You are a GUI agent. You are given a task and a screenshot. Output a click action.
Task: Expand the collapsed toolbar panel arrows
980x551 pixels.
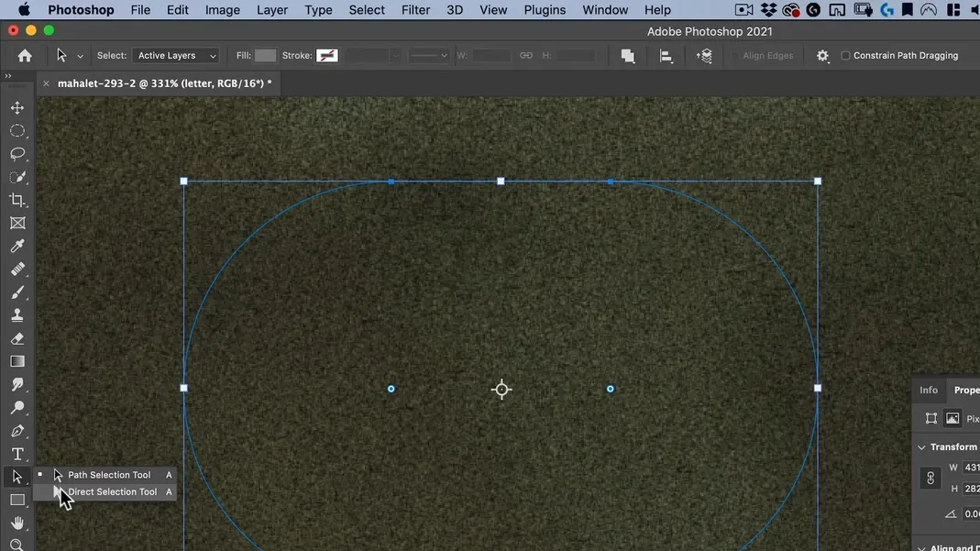click(8, 75)
